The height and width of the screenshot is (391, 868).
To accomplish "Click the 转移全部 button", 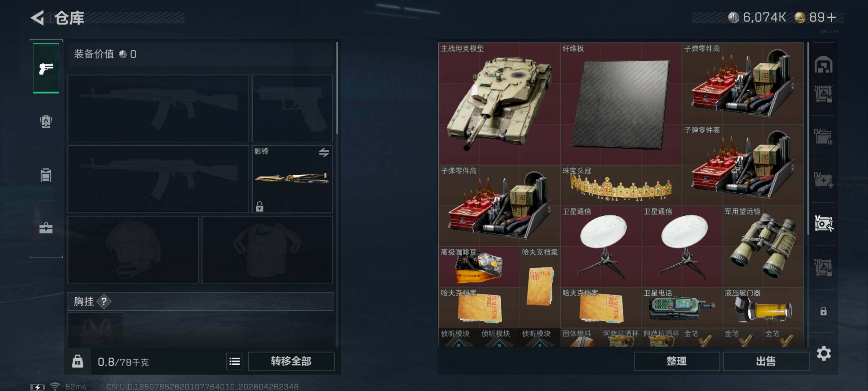I will [291, 361].
